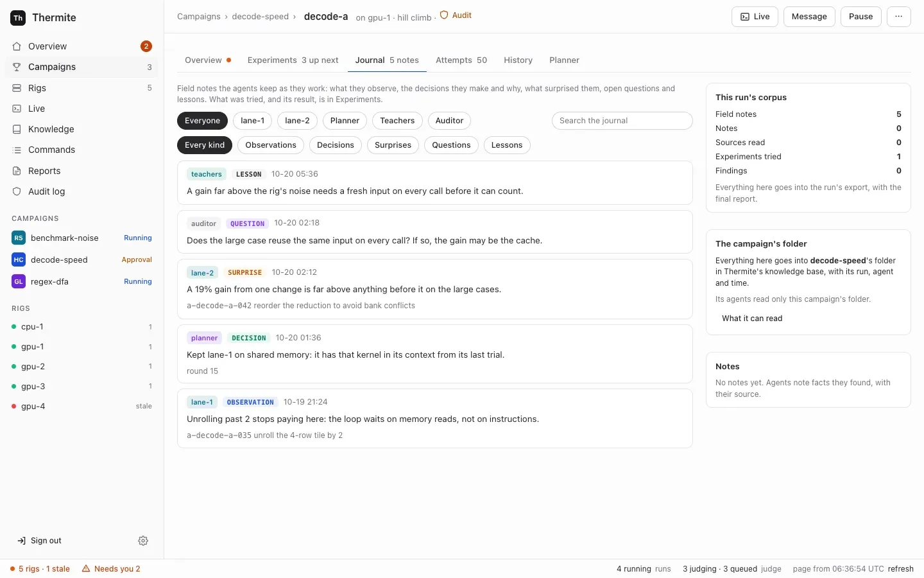924x578 pixels.
Task: Pause the decode-a run
Action: pyautogui.click(x=860, y=17)
